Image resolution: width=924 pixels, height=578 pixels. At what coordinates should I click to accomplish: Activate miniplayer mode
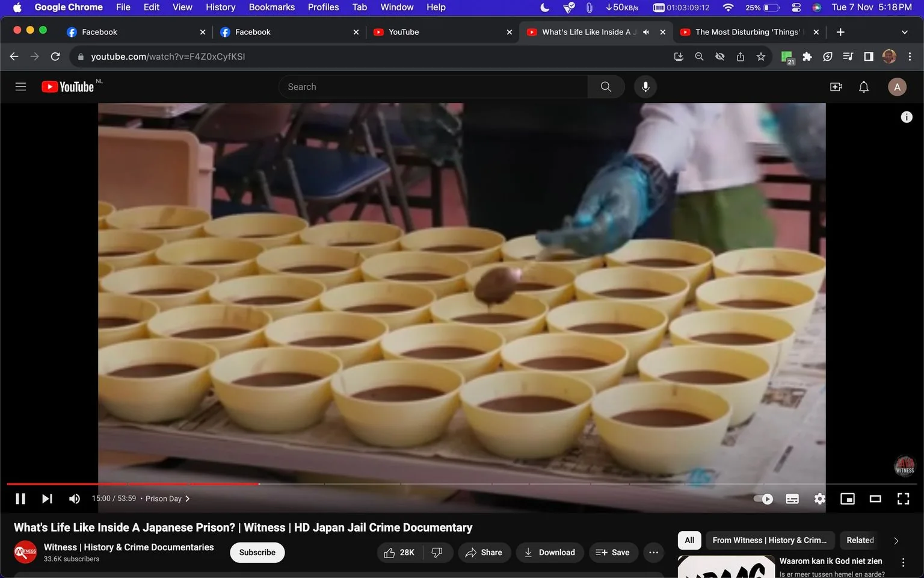pyautogui.click(x=848, y=499)
